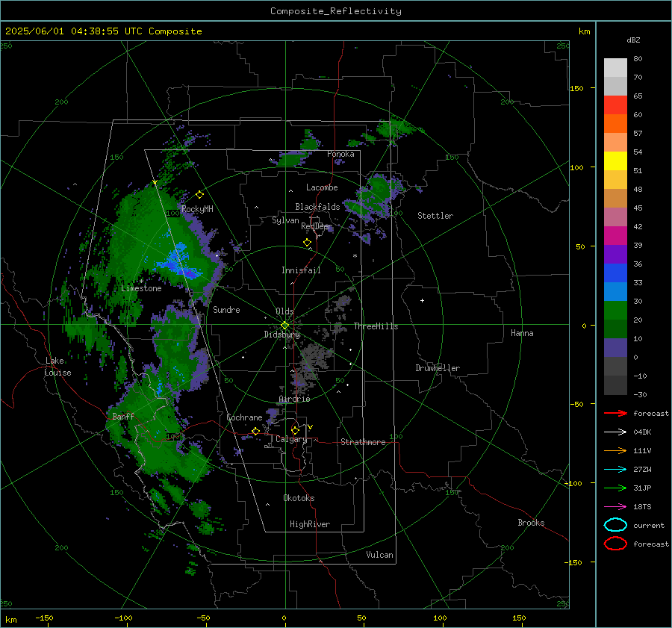Viewport: 672px width, 628px height.
Task: Click yellow diamond marker below RedDeer label
Action: (307, 243)
